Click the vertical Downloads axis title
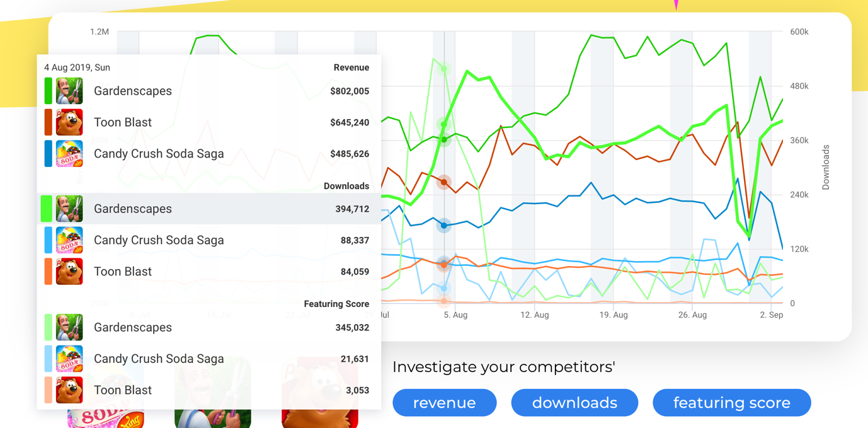Image resolution: width=868 pixels, height=428 pixels. pos(826,167)
